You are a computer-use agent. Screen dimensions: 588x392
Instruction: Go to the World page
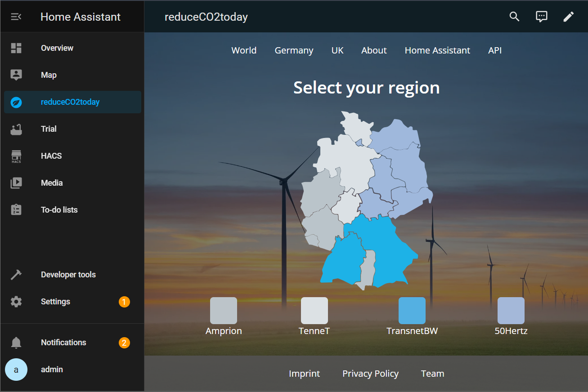tap(244, 50)
